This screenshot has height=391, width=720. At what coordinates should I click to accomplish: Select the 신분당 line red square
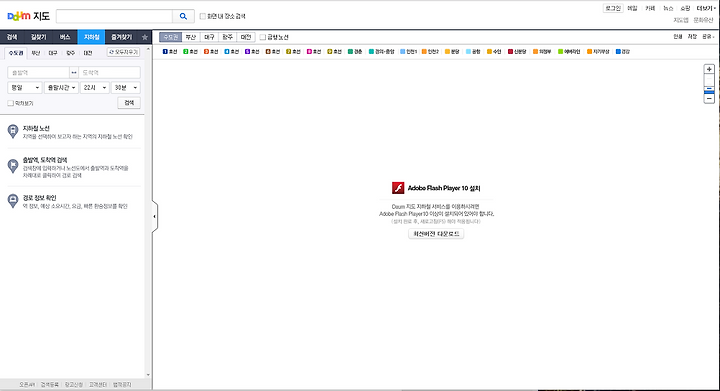pyautogui.click(x=510, y=52)
